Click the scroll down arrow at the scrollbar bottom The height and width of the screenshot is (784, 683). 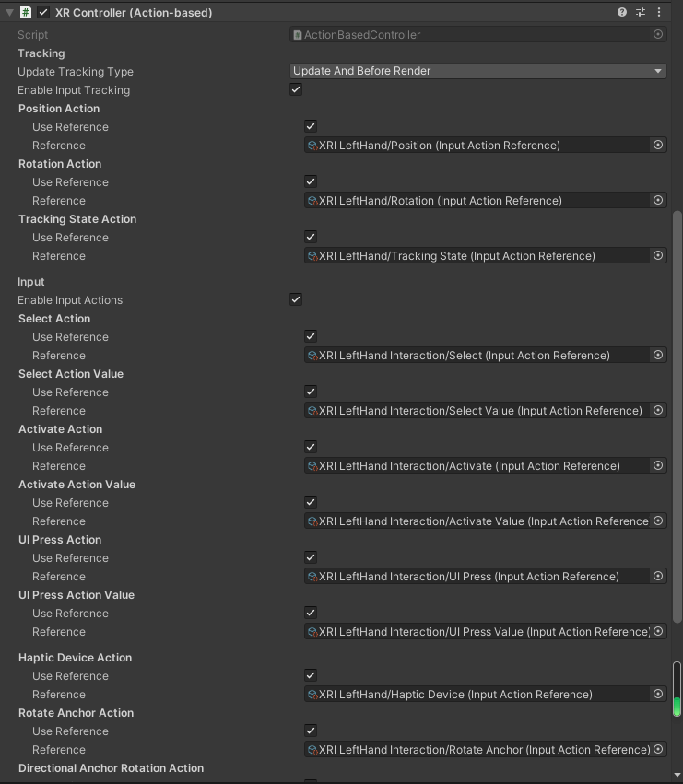click(677, 776)
